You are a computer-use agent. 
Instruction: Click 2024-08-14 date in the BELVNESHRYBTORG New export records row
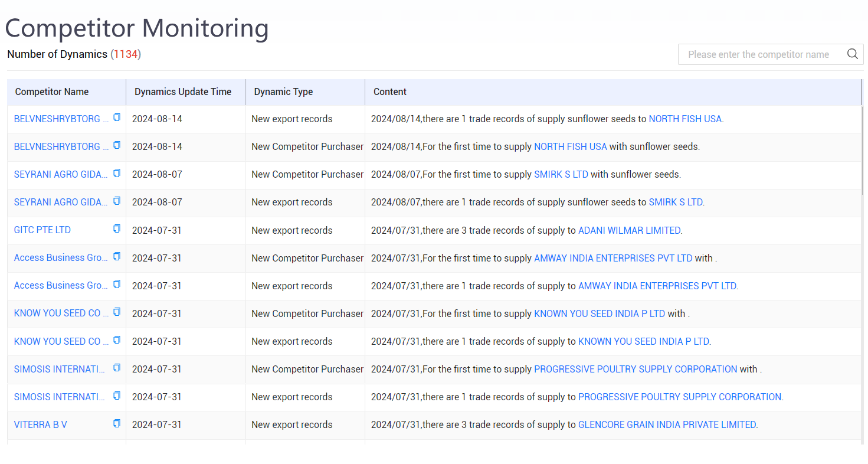tap(157, 119)
